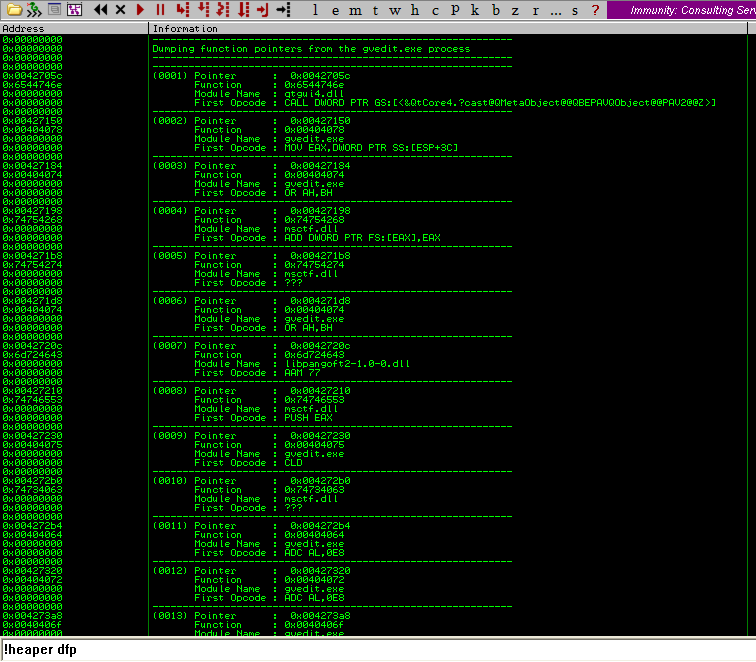756x662 pixels.
Task: Select entry (0005) Pointer 0x004271b8
Action: (252, 256)
